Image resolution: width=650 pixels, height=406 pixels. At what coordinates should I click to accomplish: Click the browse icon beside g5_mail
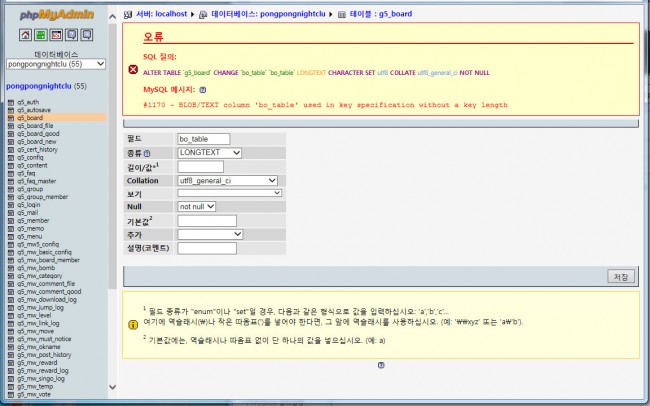[11, 212]
